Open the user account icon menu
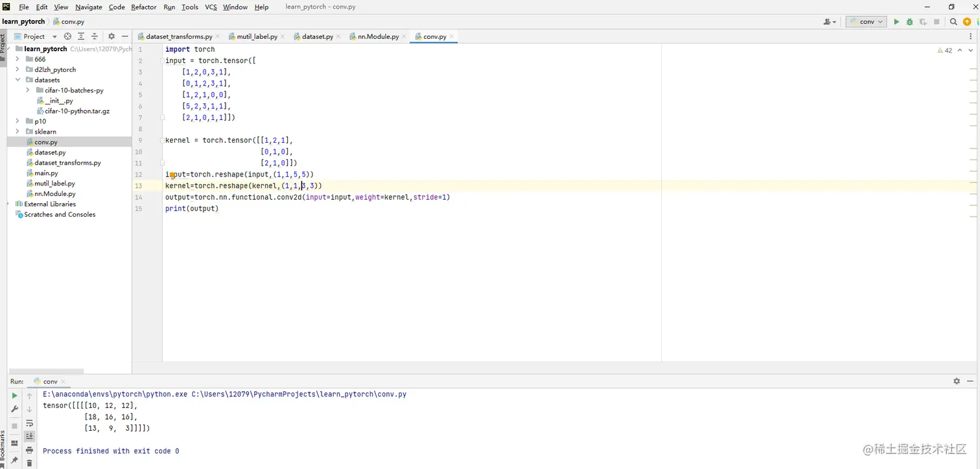 tap(830, 21)
